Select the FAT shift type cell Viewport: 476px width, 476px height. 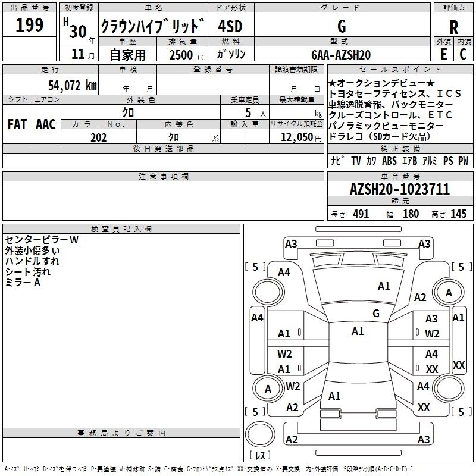point(17,124)
